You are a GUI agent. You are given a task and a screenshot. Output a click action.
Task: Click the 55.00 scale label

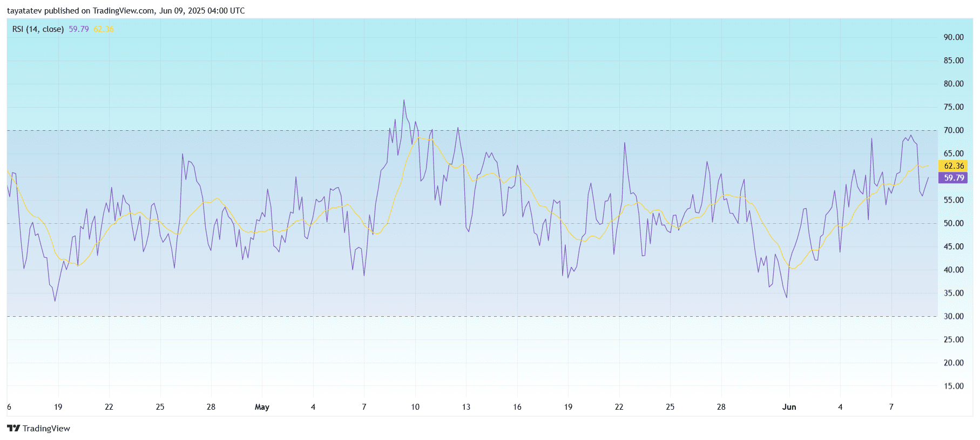click(954, 200)
